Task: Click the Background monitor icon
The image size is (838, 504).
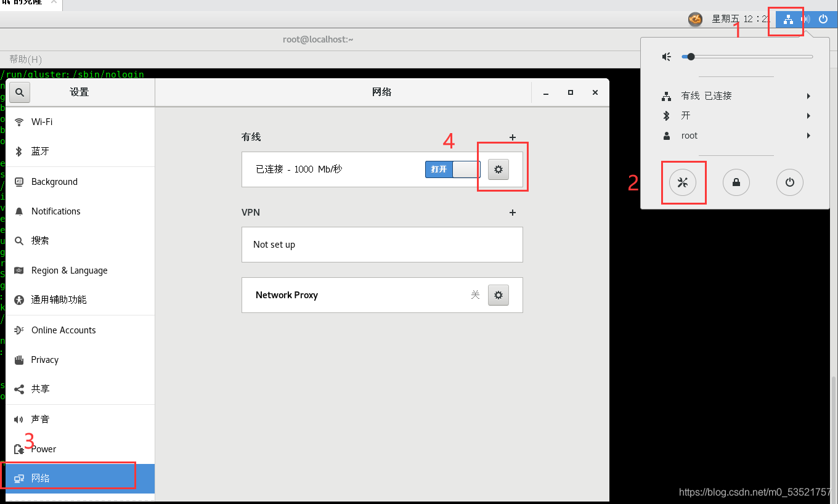Action: tap(19, 182)
